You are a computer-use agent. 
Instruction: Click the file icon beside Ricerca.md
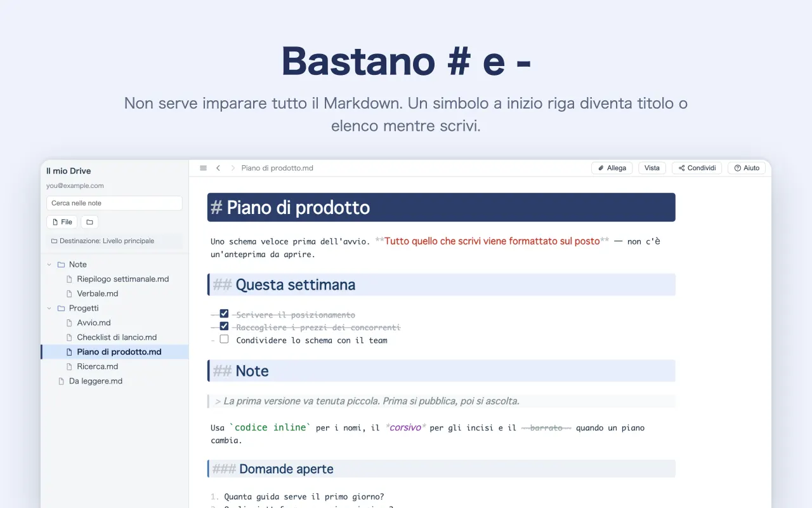tap(70, 367)
